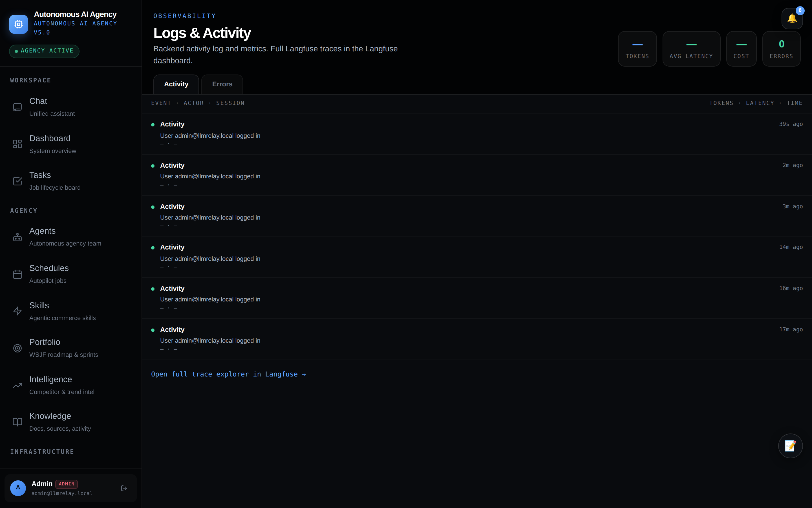Go to Dashboard system overview
Screen dimensions: 812x508
click(71, 144)
